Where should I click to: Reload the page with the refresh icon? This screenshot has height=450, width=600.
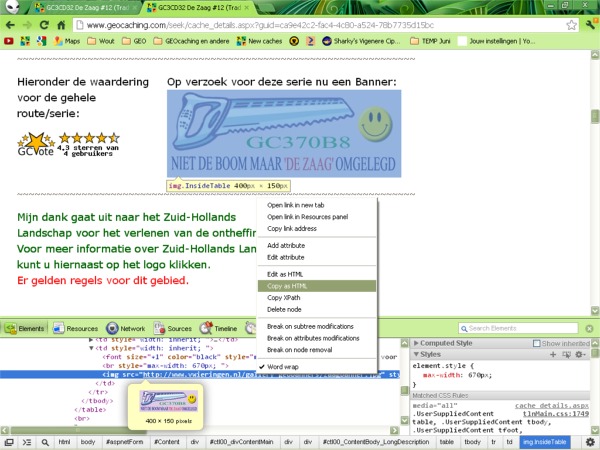pyautogui.click(x=44, y=25)
